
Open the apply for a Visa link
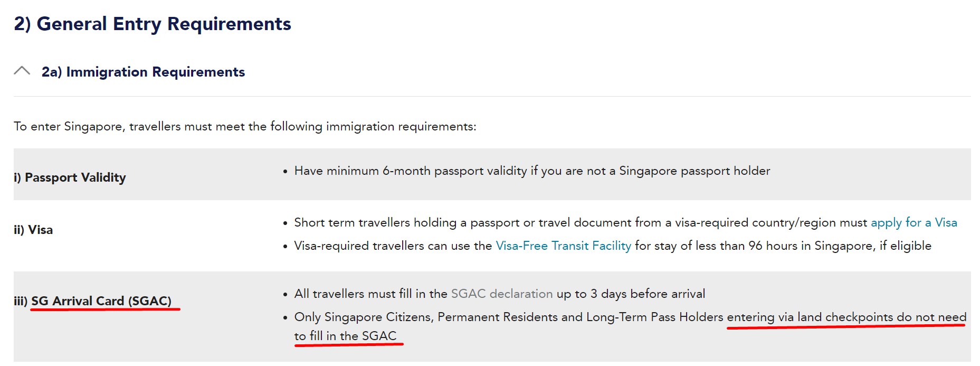click(x=914, y=223)
